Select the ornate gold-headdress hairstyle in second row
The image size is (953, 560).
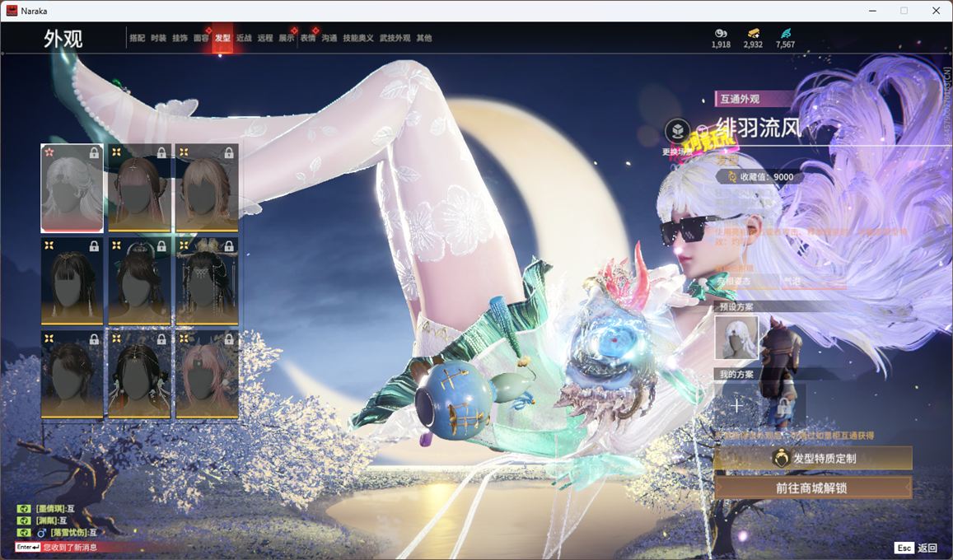click(207, 281)
